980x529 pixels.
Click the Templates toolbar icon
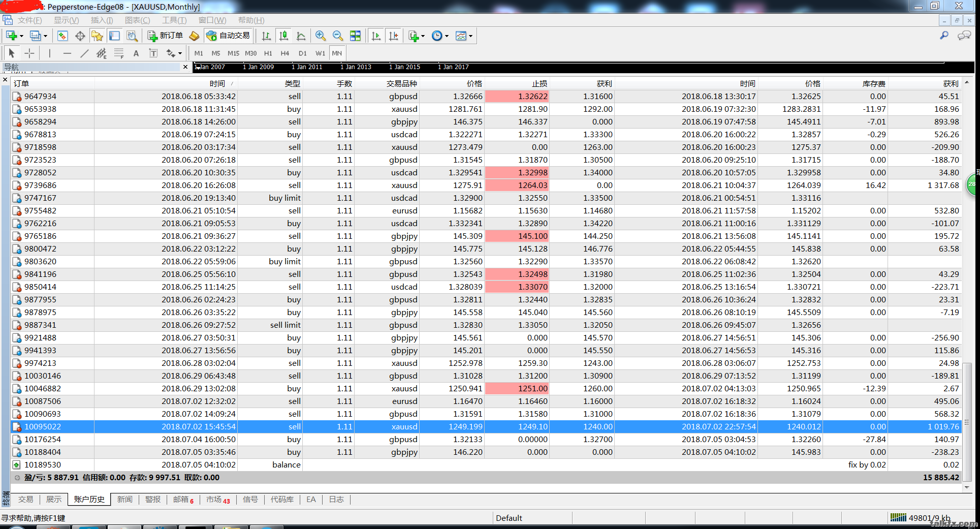pos(461,36)
